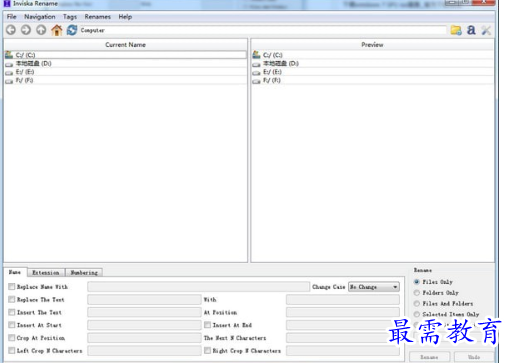Viewport: 510px width, 363px height.
Task: Click F:/ drive icon in Preview pane
Action: tap(256, 81)
